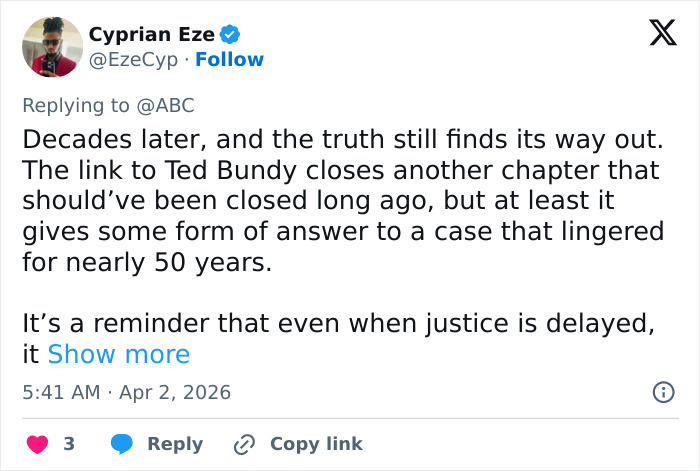Click the Copy link text label
The image size is (700, 471).
pyautogui.click(x=316, y=444)
